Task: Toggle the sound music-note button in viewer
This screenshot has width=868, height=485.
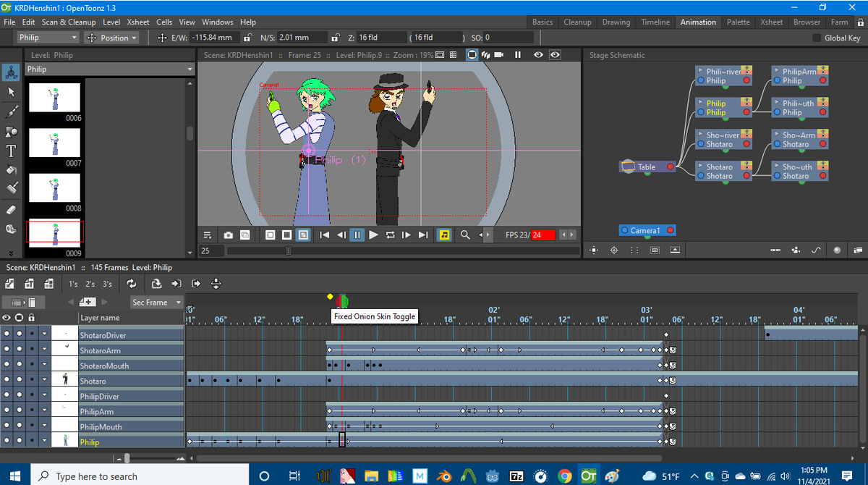Action: pyautogui.click(x=444, y=235)
